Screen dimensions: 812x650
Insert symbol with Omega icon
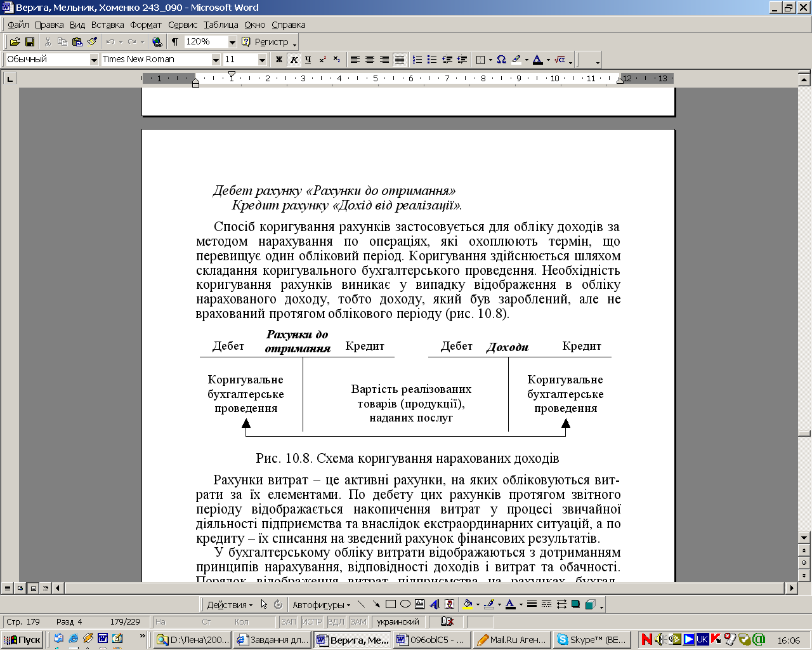tap(501, 60)
